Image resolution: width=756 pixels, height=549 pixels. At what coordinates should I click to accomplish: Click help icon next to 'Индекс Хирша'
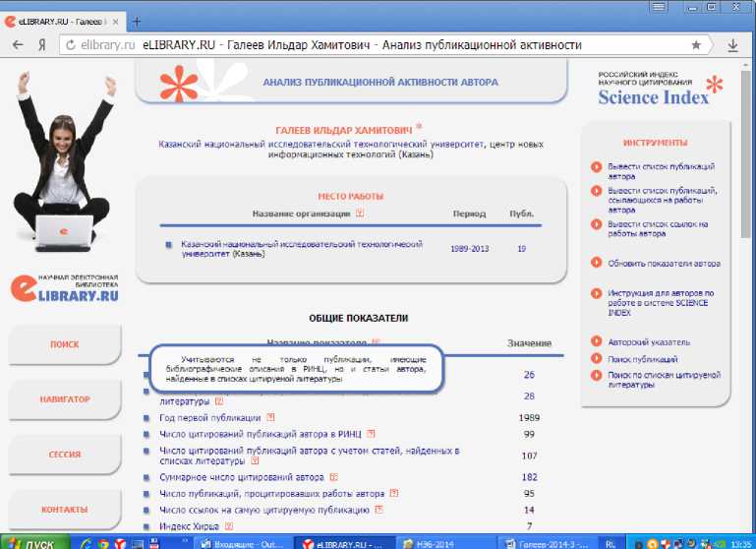229,525
